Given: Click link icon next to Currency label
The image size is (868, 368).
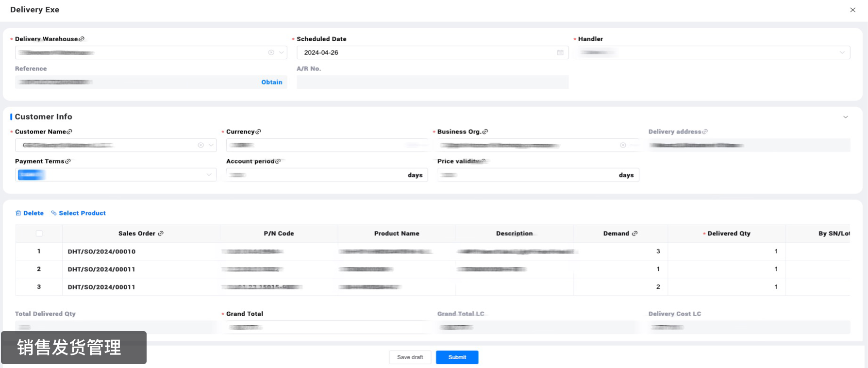Looking at the screenshot, I should pos(258,132).
